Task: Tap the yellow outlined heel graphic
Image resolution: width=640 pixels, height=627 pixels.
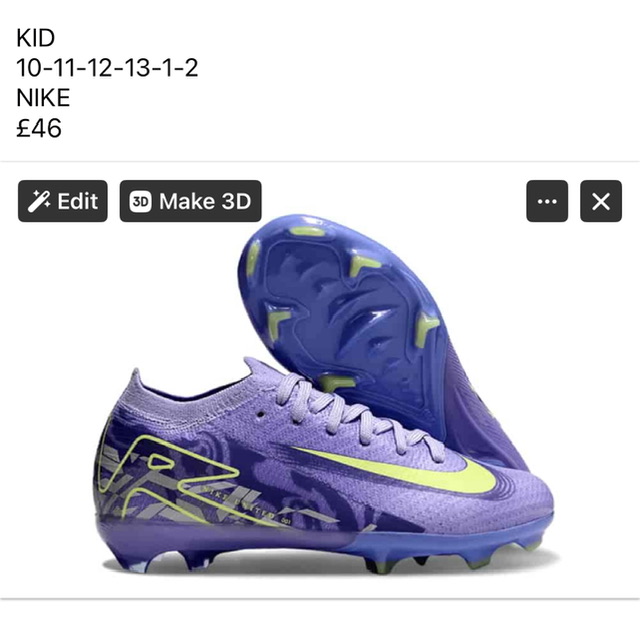Action: pyautogui.click(x=169, y=476)
